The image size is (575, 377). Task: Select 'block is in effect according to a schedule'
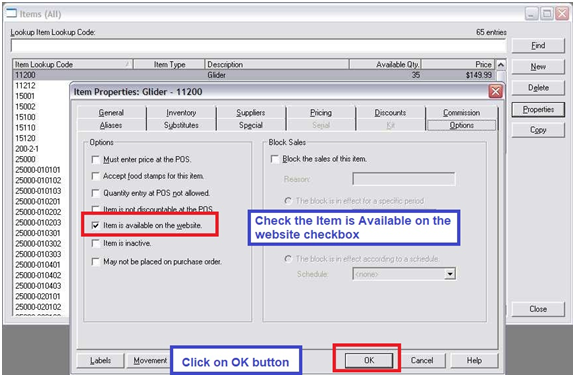point(288,259)
